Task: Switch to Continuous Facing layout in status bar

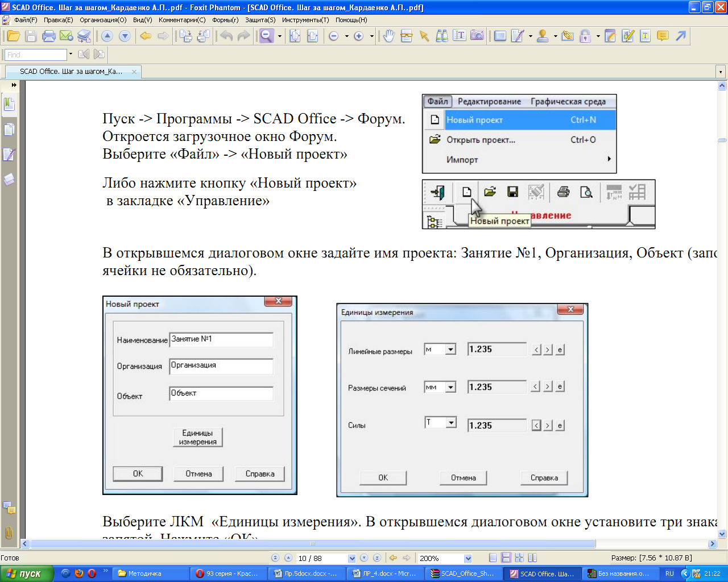Action: click(x=519, y=558)
